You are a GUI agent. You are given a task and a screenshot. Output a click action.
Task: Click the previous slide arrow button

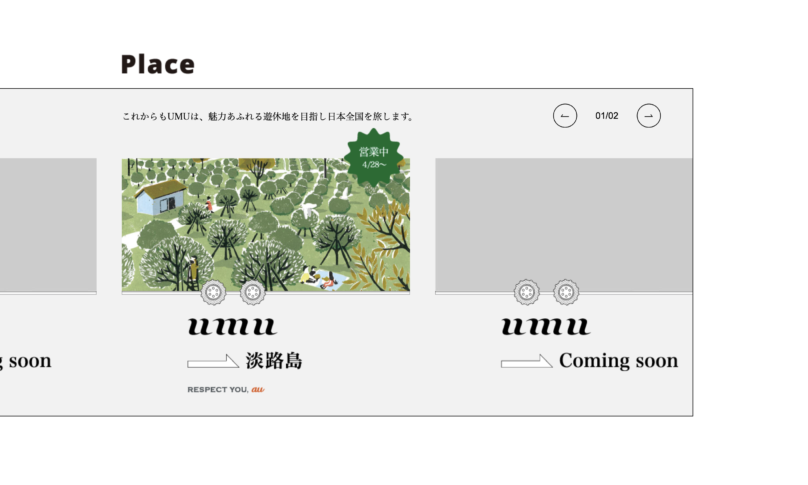(x=565, y=116)
